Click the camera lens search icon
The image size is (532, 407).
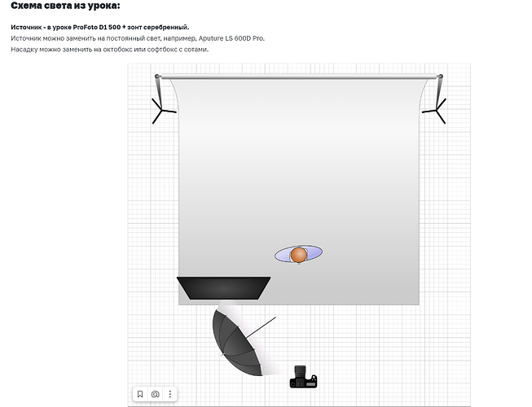pyautogui.click(x=155, y=394)
